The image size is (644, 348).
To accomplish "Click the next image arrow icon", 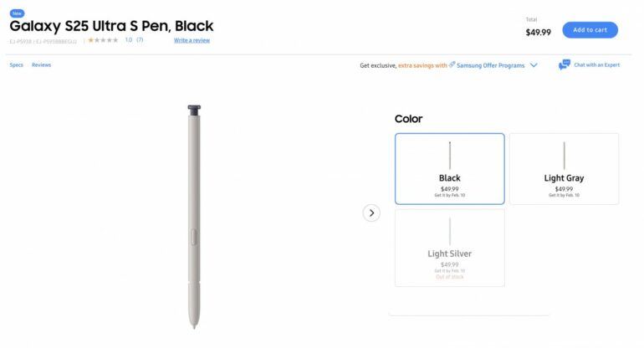I will tap(372, 213).
